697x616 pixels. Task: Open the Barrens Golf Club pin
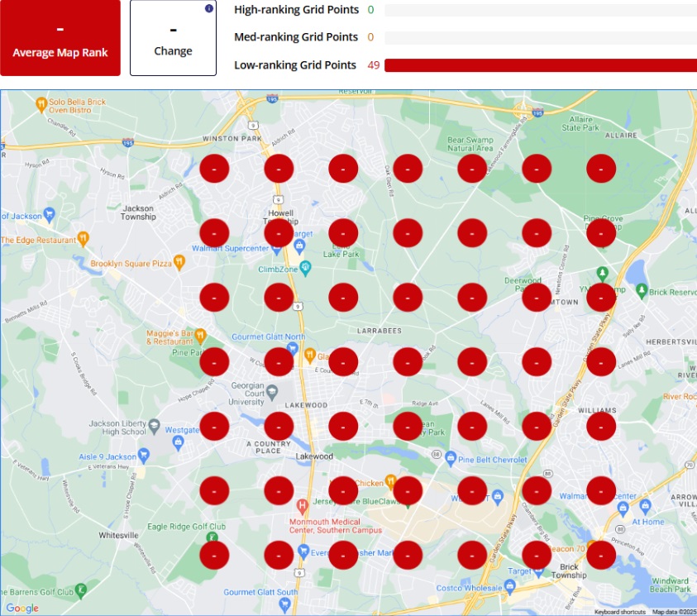[x=80, y=590]
